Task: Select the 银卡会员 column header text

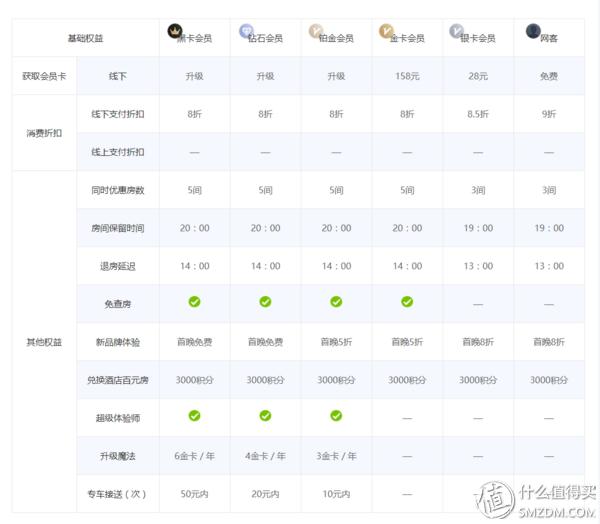Action: pyautogui.click(x=478, y=38)
